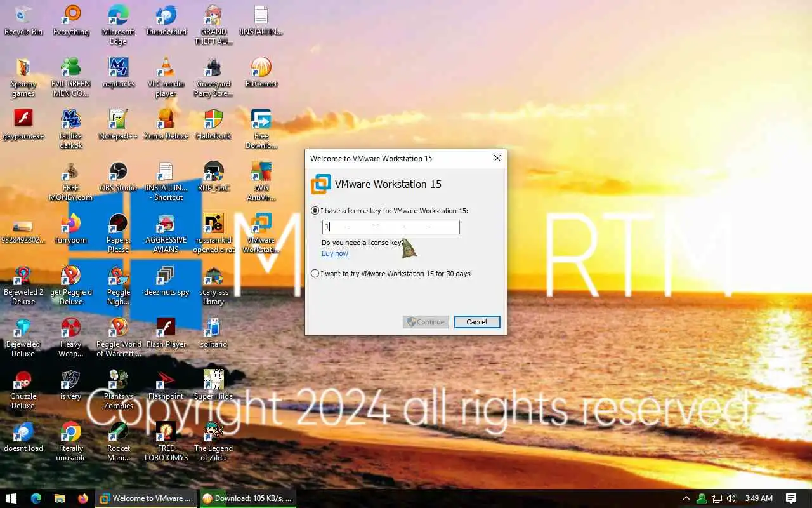
Task: Select The Legend of Zilda desktop icon
Action: point(214,441)
